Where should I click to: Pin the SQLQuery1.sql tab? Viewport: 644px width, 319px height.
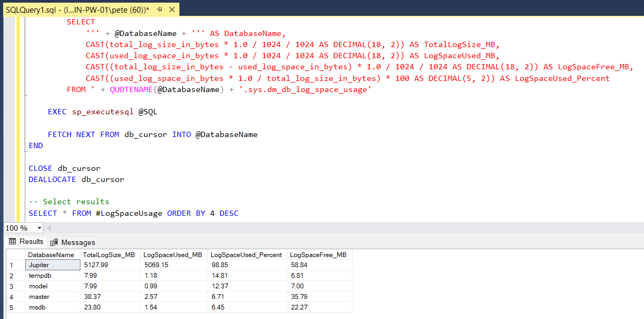pos(159,10)
